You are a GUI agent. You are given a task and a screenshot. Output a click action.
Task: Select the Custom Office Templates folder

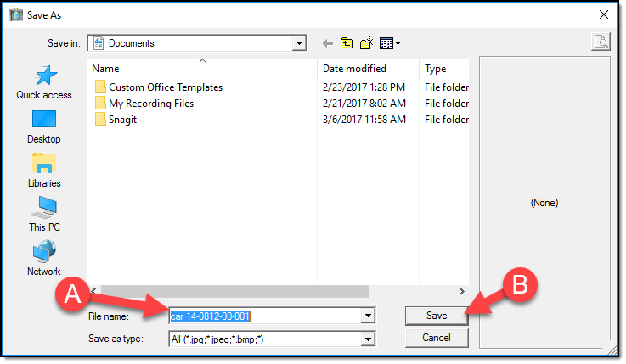(165, 87)
